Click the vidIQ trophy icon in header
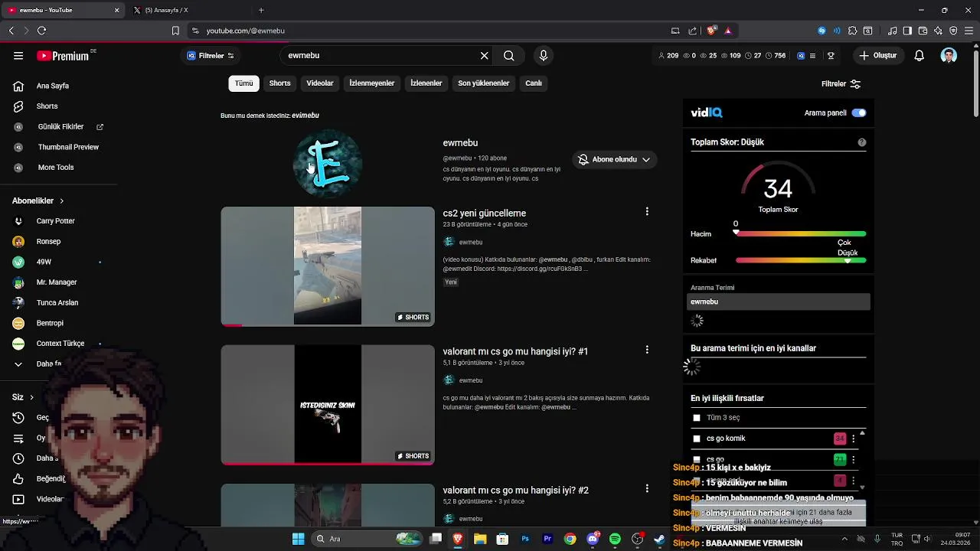The image size is (980, 551). [831, 56]
